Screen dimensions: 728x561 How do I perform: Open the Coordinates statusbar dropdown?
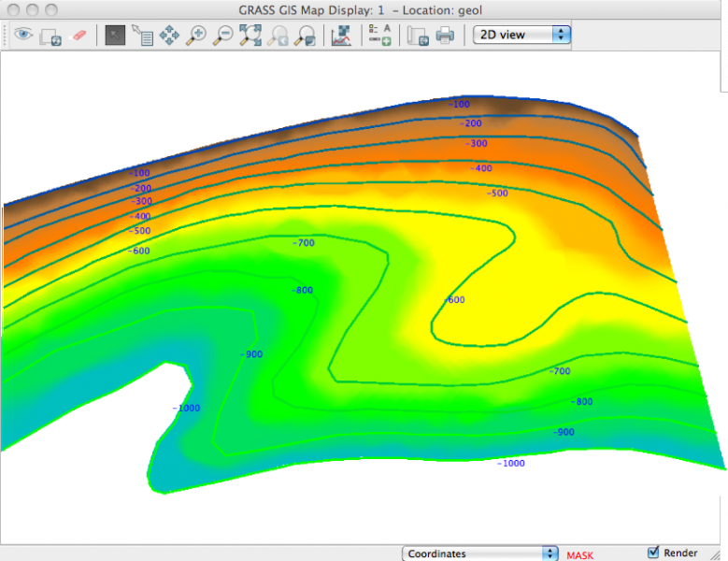pos(480,554)
